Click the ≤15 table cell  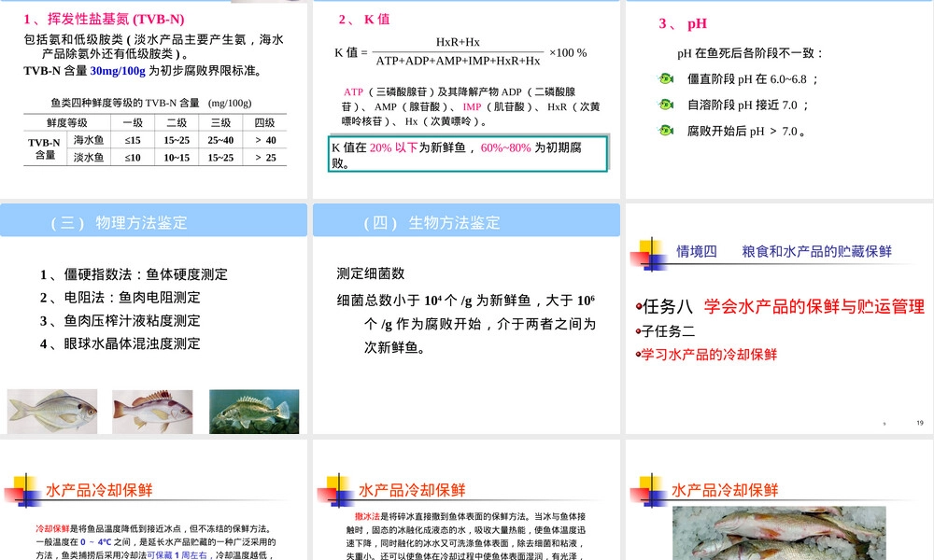click(x=133, y=140)
